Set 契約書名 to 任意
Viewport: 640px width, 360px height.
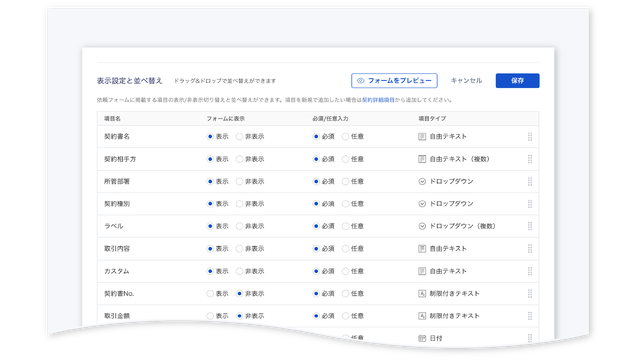click(345, 137)
